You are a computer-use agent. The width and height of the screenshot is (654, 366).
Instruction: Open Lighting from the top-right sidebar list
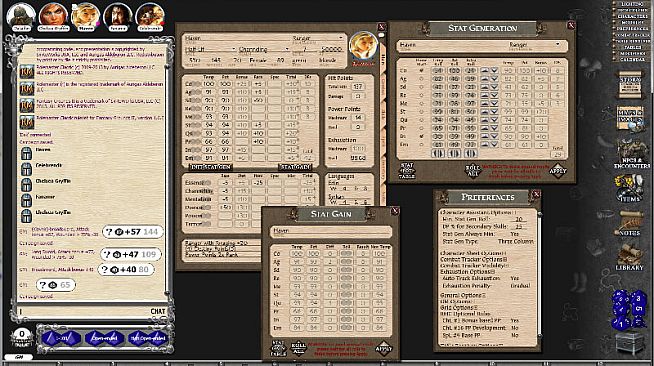pos(632,4)
